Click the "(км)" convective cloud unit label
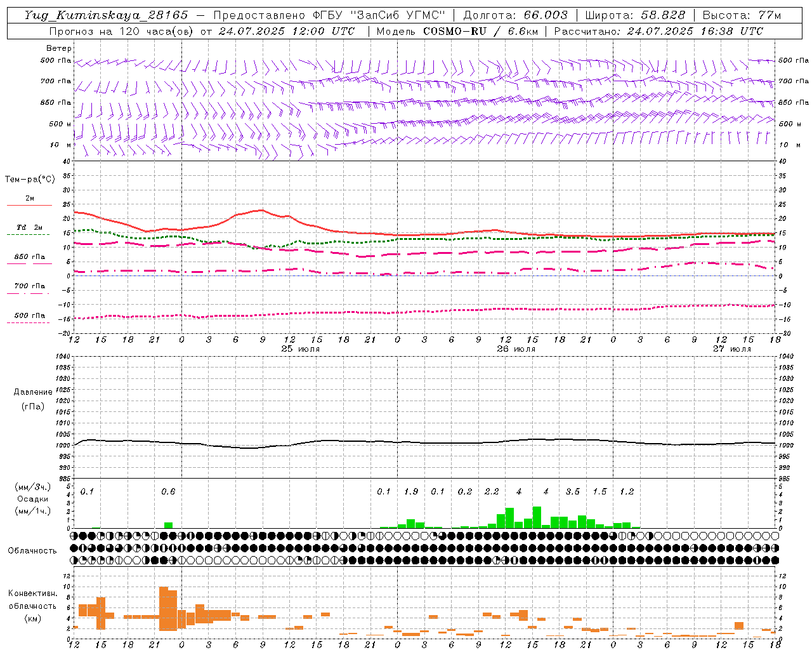 (x=33, y=618)
